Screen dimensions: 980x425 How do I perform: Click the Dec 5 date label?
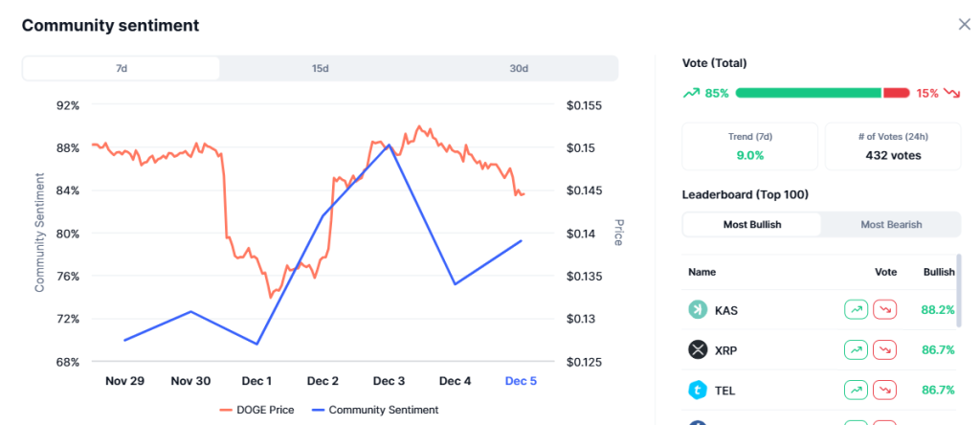[520, 381]
